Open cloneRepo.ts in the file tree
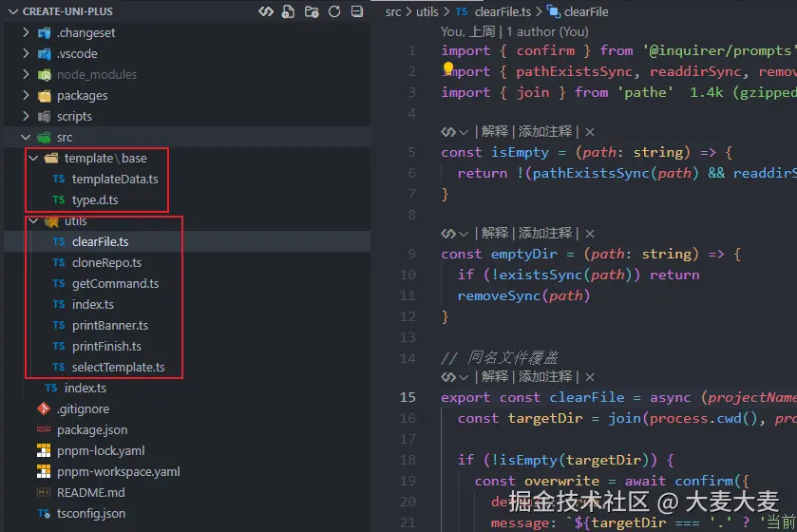 pyautogui.click(x=106, y=263)
